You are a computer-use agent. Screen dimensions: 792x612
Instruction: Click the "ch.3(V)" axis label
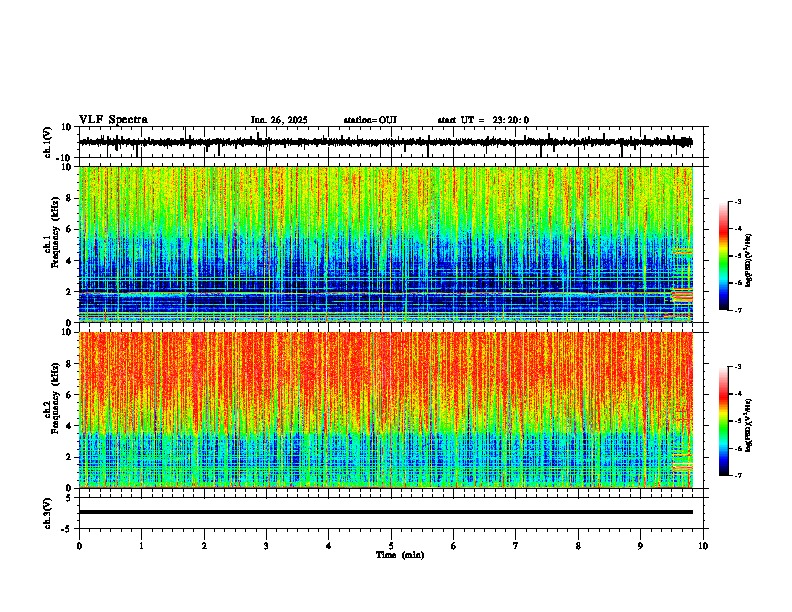tap(48, 513)
